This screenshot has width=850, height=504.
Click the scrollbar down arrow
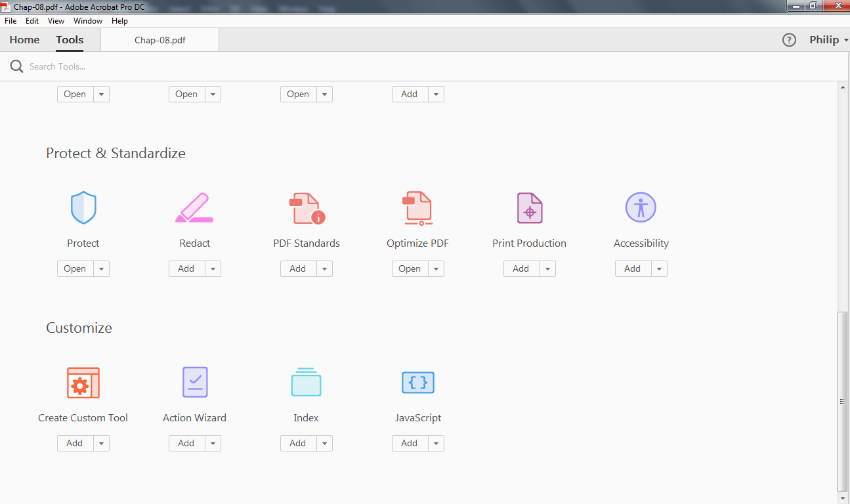pos(843,498)
